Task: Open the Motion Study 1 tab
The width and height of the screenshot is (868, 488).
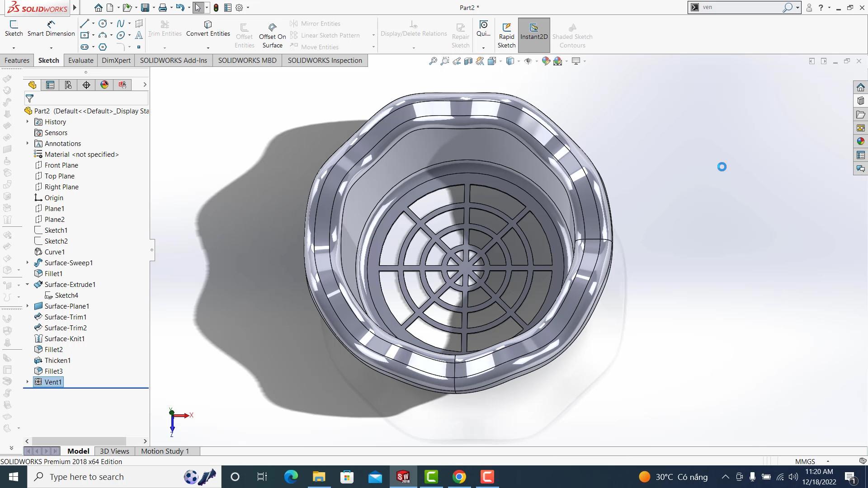Action: [165, 451]
